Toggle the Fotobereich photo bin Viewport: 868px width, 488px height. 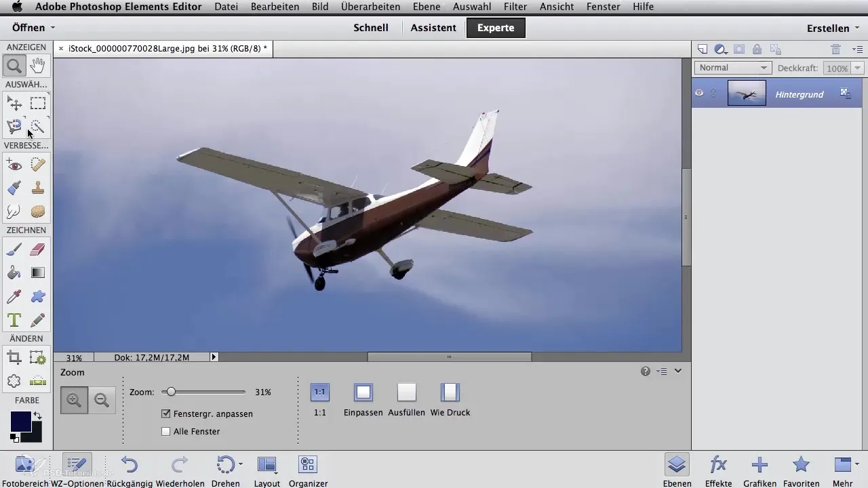point(25,470)
